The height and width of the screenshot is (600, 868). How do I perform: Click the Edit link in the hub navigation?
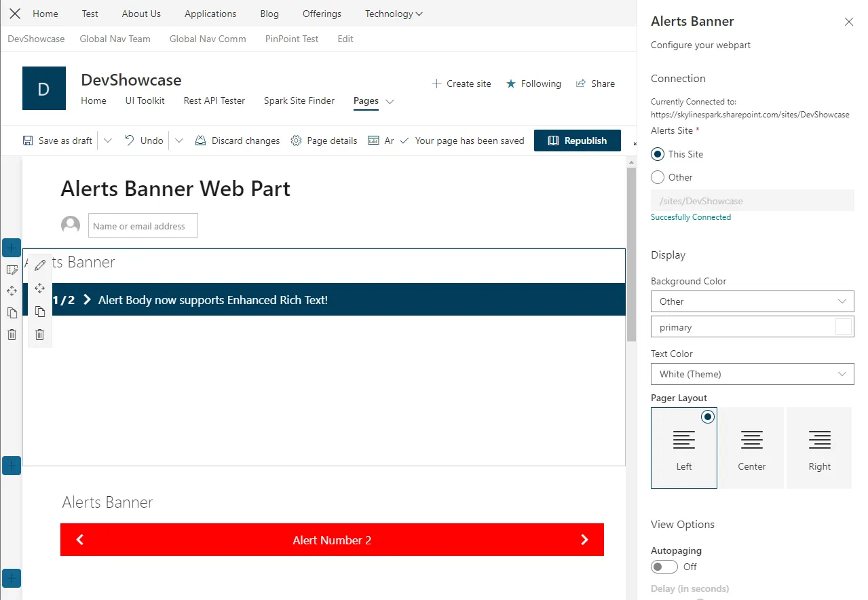(x=345, y=39)
